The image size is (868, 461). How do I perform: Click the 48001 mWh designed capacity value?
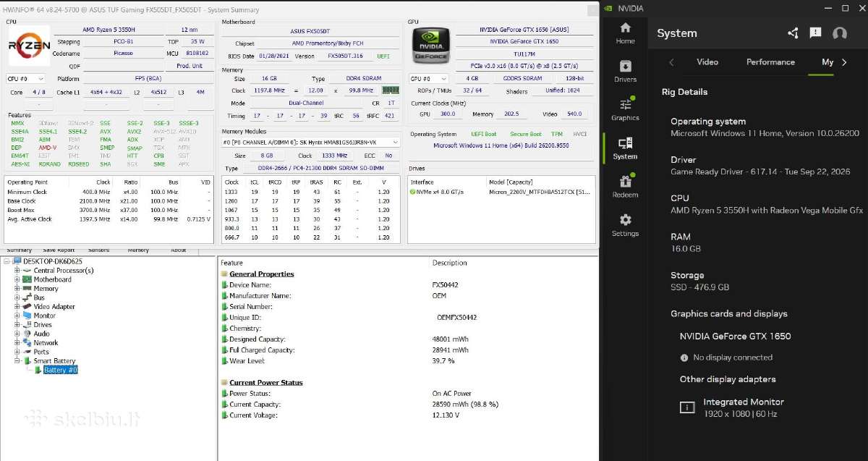click(449, 339)
